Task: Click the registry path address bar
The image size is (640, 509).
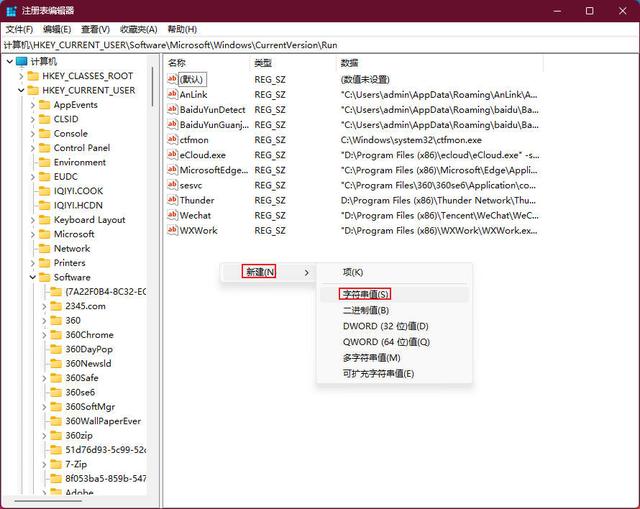Action: pyautogui.click(x=320, y=45)
